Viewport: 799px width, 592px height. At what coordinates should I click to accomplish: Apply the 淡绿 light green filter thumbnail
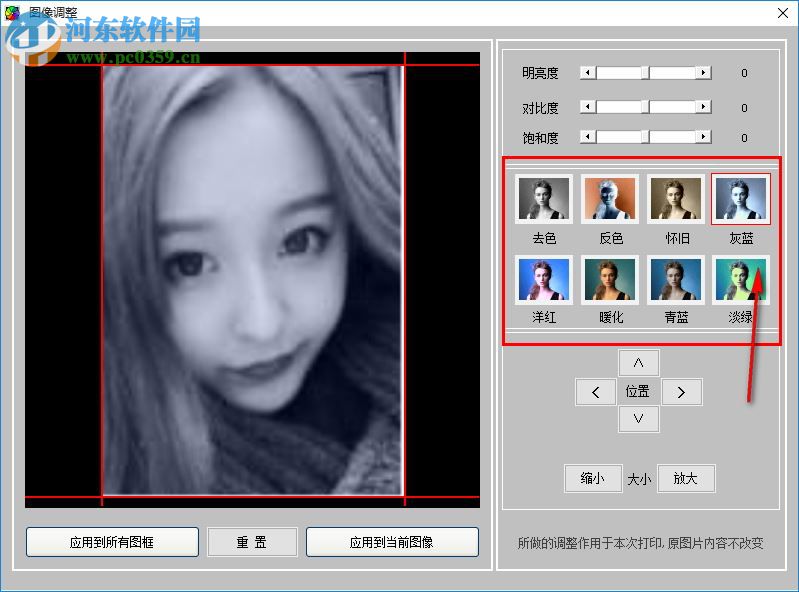[741, 280]
